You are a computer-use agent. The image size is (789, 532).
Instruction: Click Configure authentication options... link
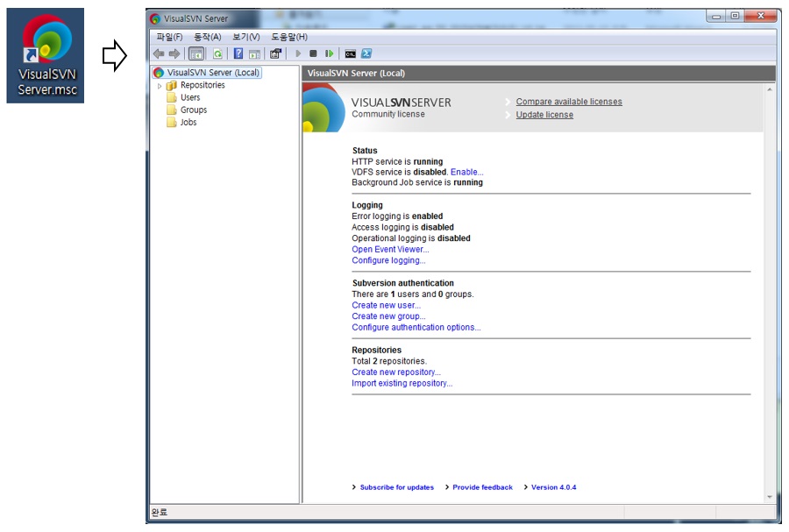[416, 327]
